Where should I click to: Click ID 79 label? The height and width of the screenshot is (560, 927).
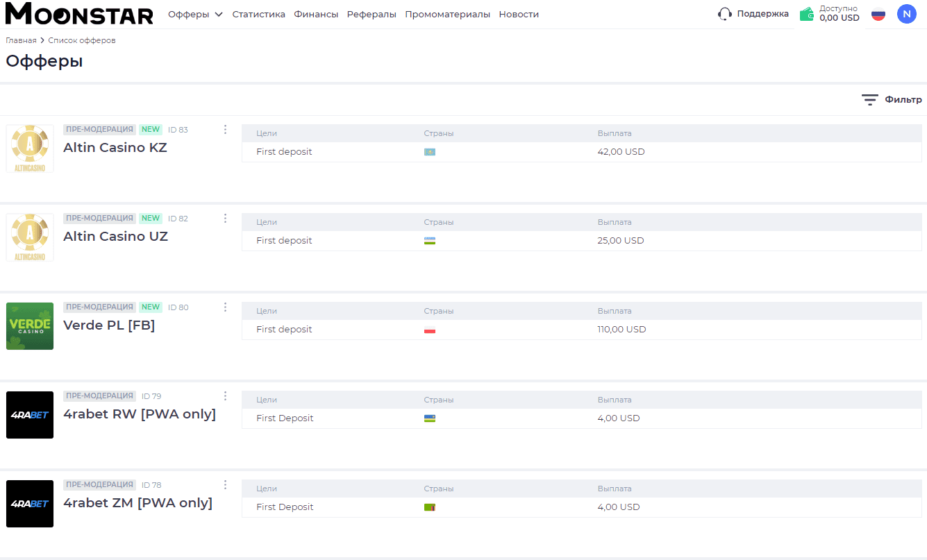151,396
